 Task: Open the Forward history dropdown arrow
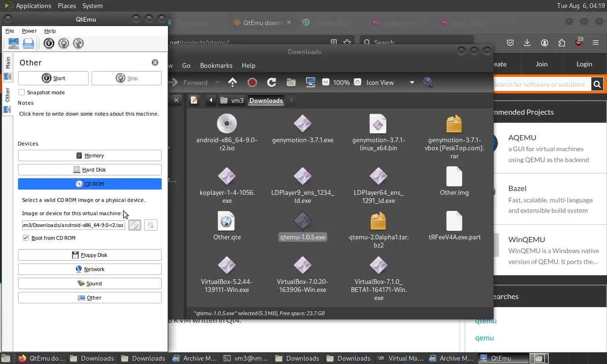[217, 82]
